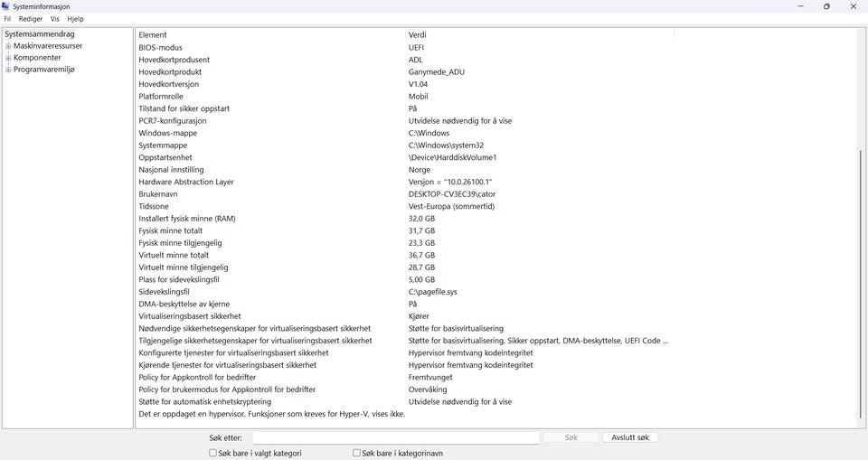The image size is (868, 460).
Task: Click the Søk button
Action: (571, 437)
